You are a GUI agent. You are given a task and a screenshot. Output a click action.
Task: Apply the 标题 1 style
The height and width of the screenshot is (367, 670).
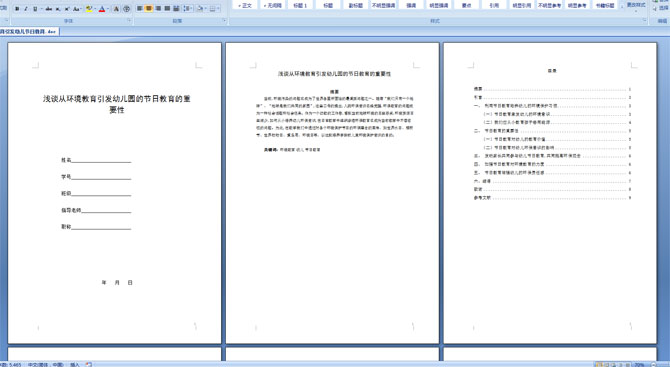click(300, 5)
